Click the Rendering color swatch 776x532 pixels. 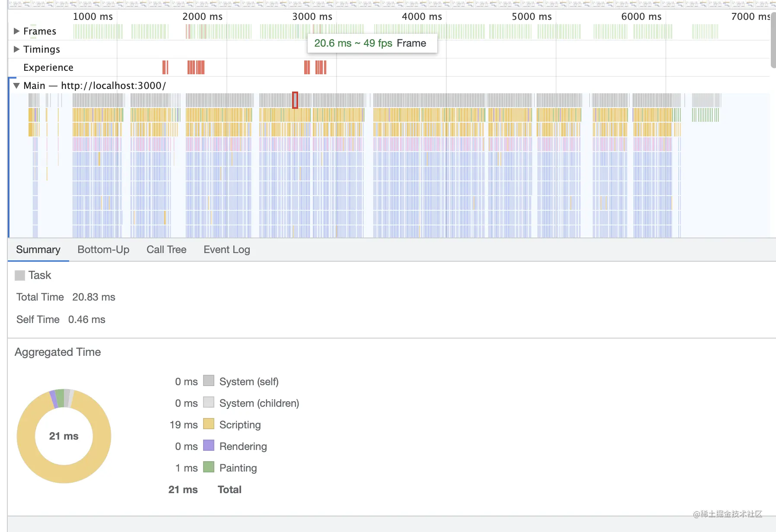click(x=209, y=446)
